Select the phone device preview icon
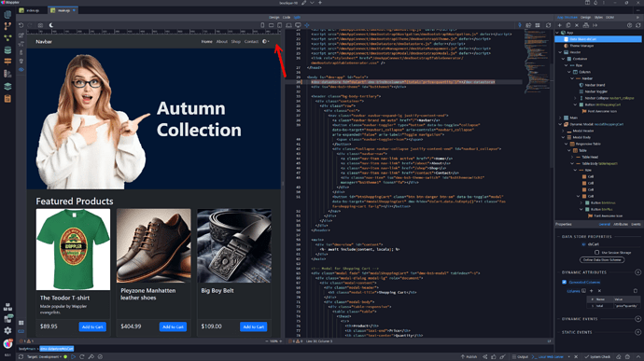This screenshot has height=361, width=644. coord(262,25)
